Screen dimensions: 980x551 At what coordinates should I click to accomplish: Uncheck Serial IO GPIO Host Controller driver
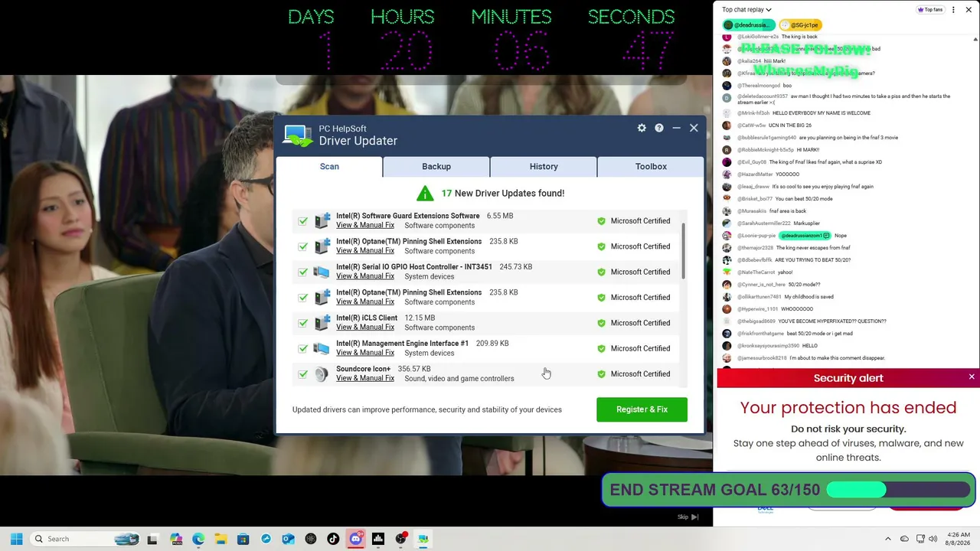(303, 272)
